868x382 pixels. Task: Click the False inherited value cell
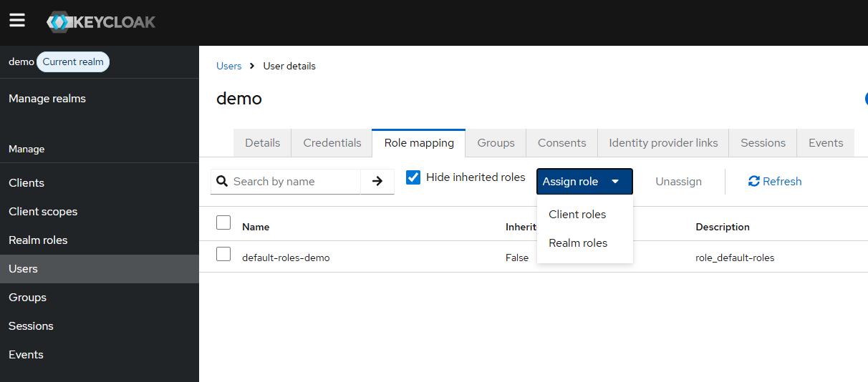coord(517,258)
